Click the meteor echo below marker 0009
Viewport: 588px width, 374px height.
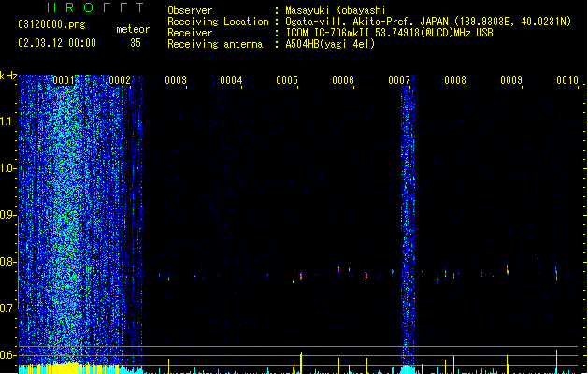(x=508, y=269)
